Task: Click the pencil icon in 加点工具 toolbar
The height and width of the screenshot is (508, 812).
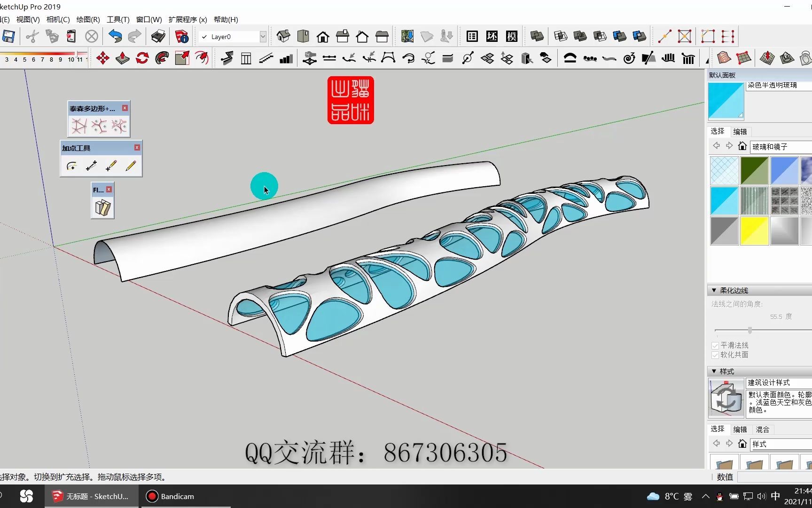Action: pyautogui.click(x=131, y=166)
